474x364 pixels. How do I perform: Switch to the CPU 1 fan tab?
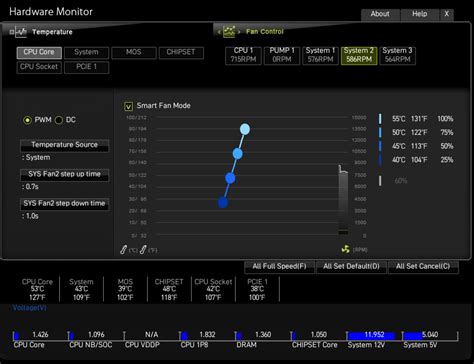pyautogui.click(x=243, y=55)
